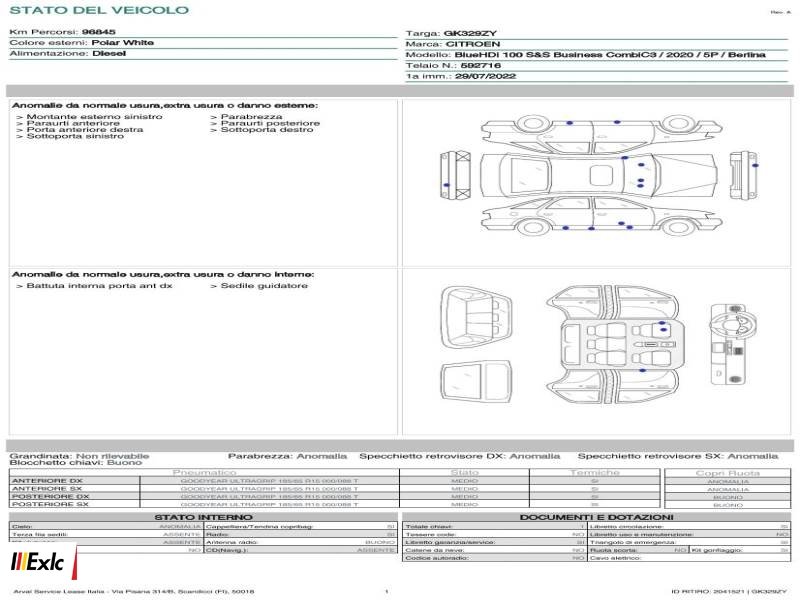Screen dimensions: 800x600
Task: Click the STATO INTERNO section header
Action: pyautogui.click(x=203, y=517)
